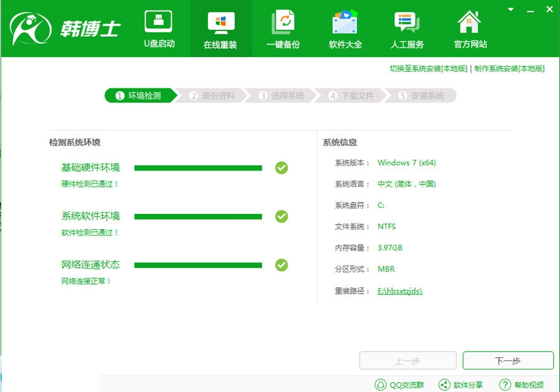Click the green checkmark beside 网络连通状态
The height and width of the screenshot is (392, 560).
coord(282,265)
